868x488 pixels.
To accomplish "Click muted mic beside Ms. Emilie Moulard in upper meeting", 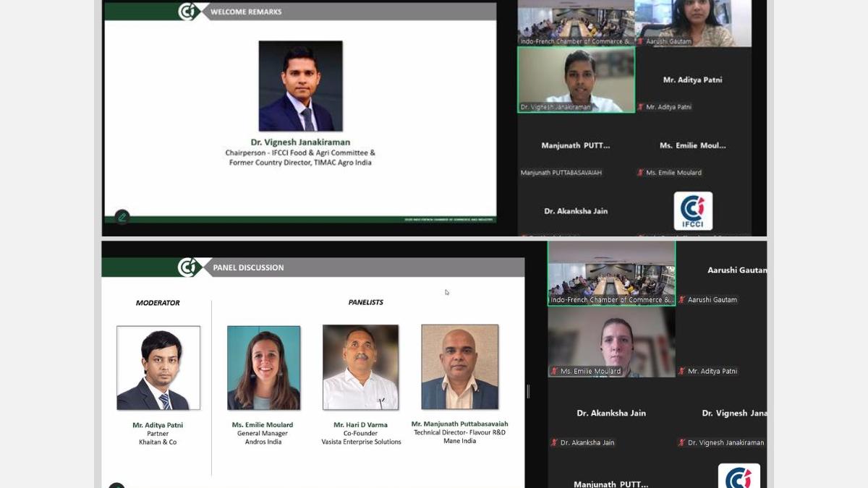I will tap(641, 173).
